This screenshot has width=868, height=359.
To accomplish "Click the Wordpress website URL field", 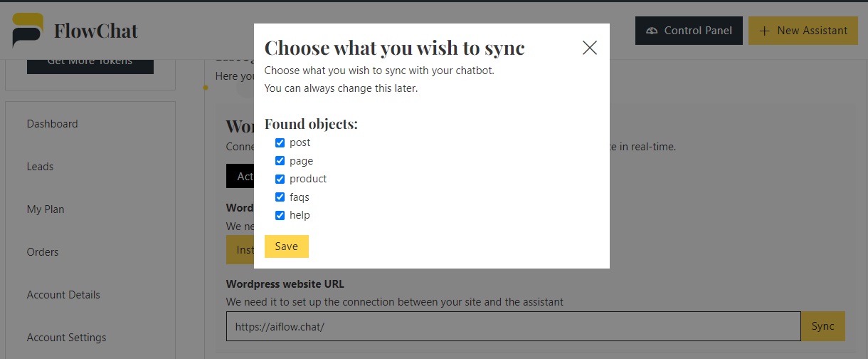I will coord(513,326).
